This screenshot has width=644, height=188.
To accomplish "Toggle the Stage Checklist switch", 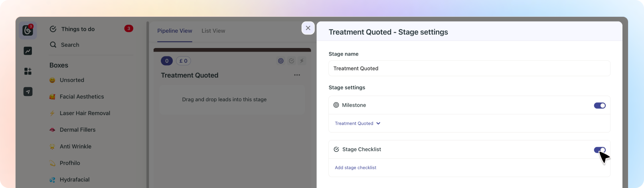I will [599, 150].
